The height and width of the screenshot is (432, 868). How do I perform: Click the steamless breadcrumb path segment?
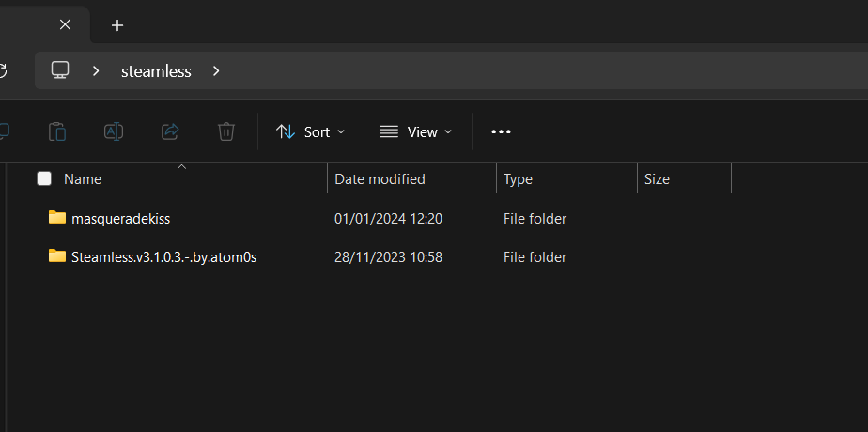(156, 71)
